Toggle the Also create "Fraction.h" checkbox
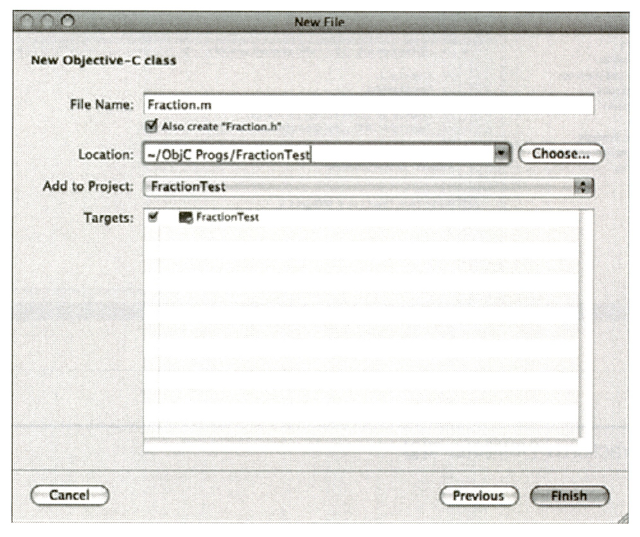The height and width of the screenshot is (537, 640). pyautogui.click(x=152, y=127)
